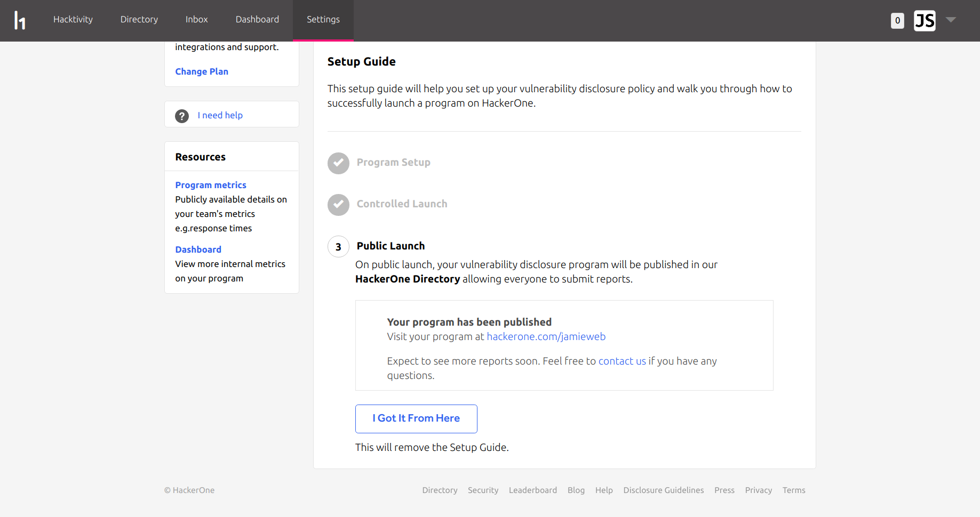This screenshot has width=980, height=517.
Task: Open footer Press link
Action: pos(724,490)
